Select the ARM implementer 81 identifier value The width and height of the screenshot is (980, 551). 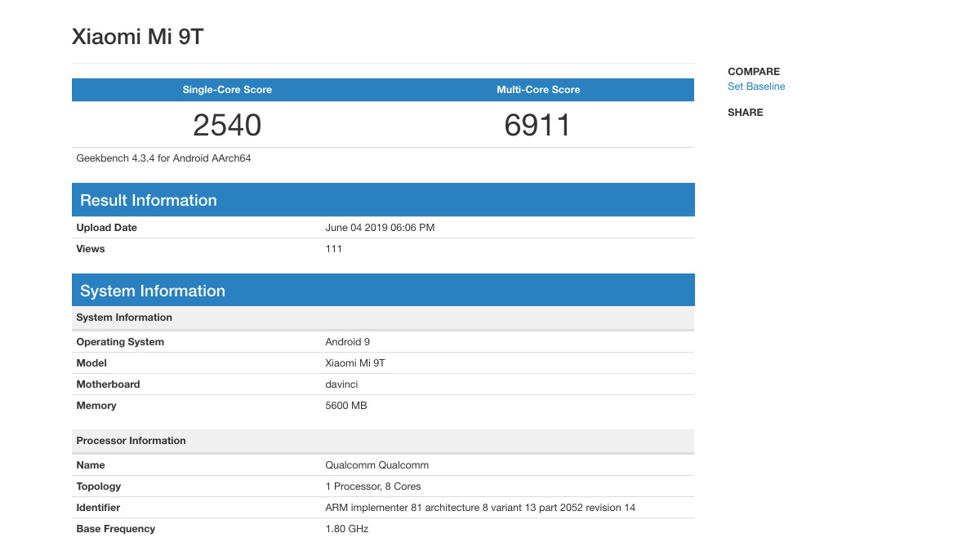pos(480,508)
